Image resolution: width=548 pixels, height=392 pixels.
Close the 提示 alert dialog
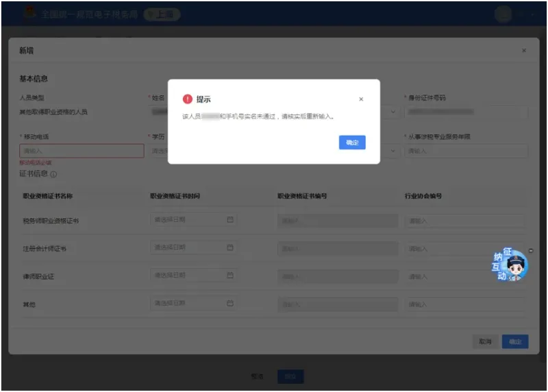point(361,99)
